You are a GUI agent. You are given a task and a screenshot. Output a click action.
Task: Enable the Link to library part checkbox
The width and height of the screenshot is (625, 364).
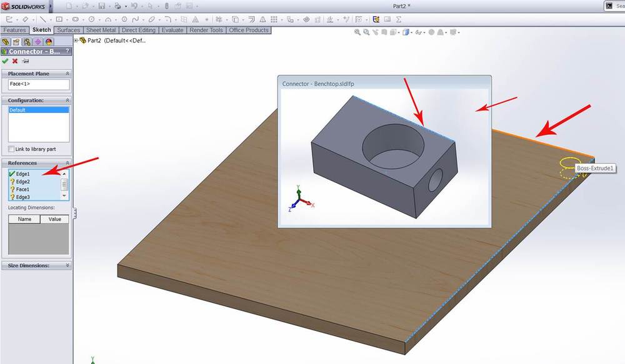pyautogui.click(x=12, y=149)
